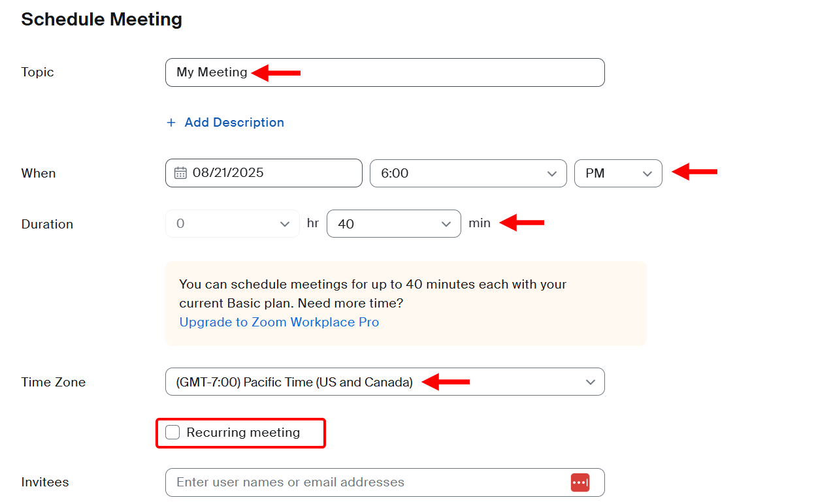Click the Duration label
Image resolution: width=816 pixels, height=504 pixels.
pyautogui.click(x=47, y=224)
